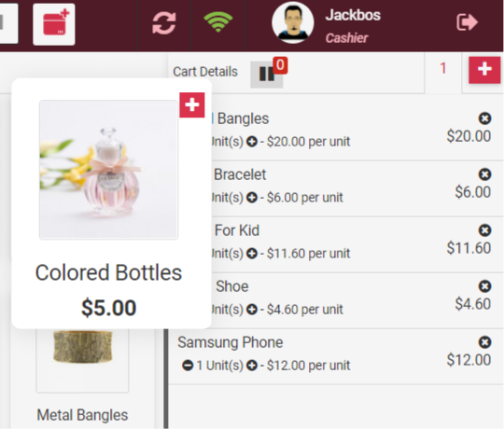Remove Bangles item from cart
Image resolution: width=504 pixels, height=429 pixels.
point(484,118)
